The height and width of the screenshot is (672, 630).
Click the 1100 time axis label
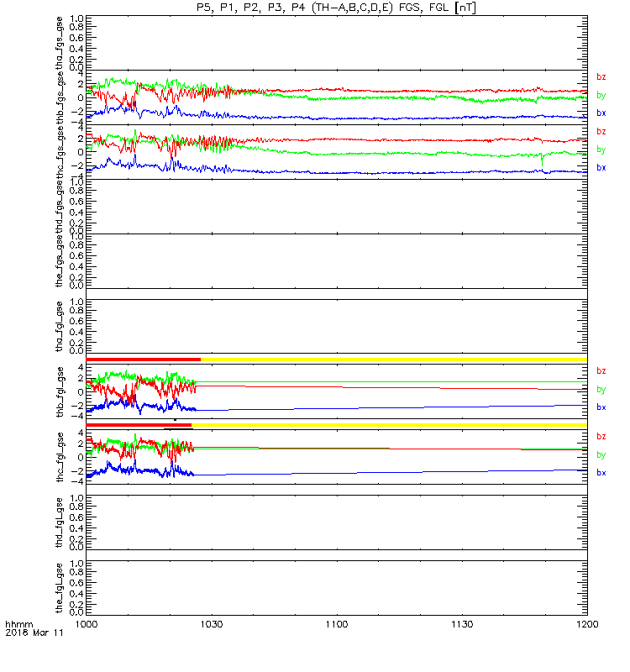tap(337, 624)
